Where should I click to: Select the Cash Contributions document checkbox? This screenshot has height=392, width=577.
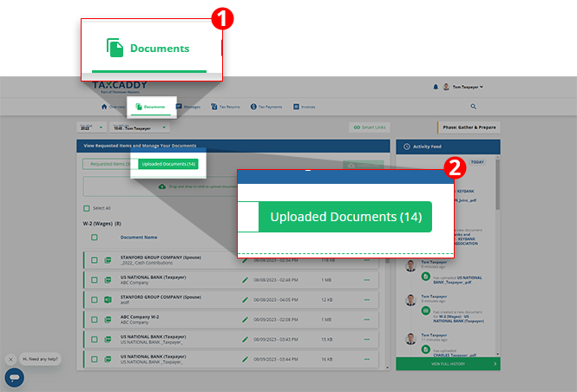95,260
